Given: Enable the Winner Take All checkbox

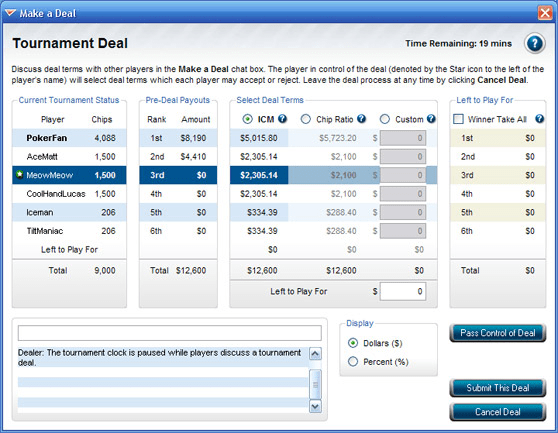Looking at the screenshot, I should pos(458,119).
